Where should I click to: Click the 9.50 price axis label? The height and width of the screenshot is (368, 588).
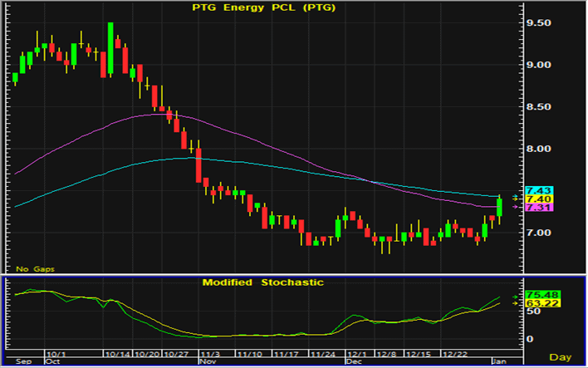[x=546, y=23]
